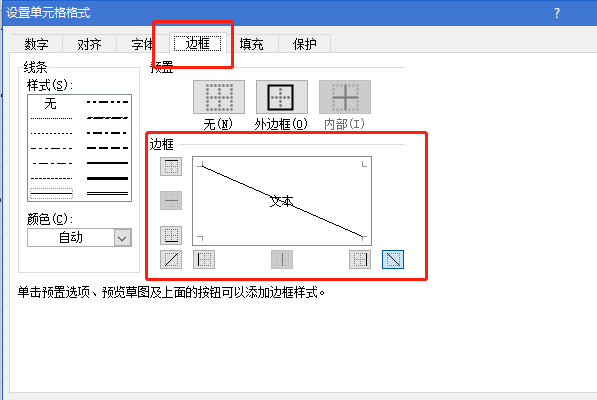Click the inside horizontal border button
Viewport: 597px width, 400px height.
click(171, 201)
